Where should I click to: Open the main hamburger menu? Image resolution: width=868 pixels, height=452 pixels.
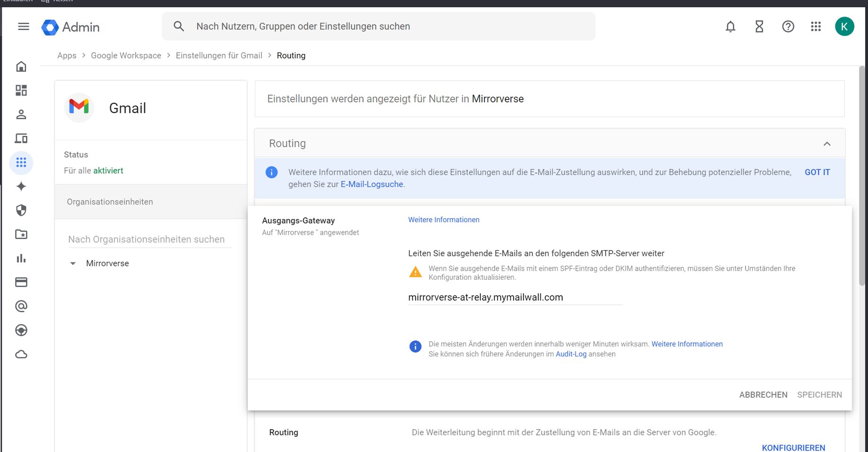(x=23, y=27)
